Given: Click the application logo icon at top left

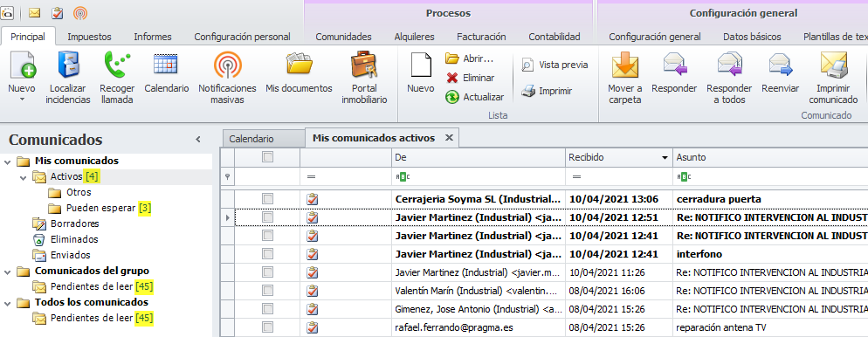Looking at the screenshot, I should coord(7,13).
